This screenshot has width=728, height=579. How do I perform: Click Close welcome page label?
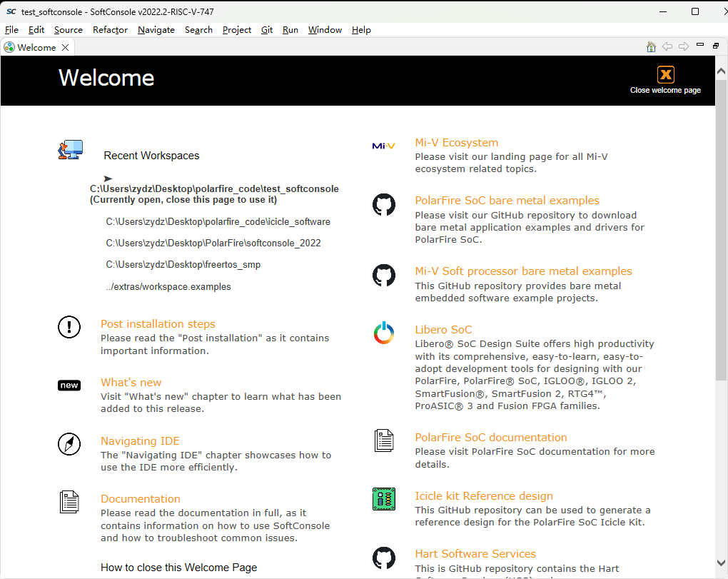pyautogui.click(x=665, y=90)
